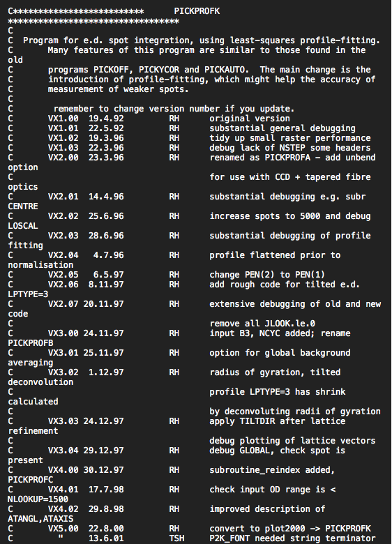The height and width of the screenshot is (544, 392).
Task: Click 'remember to change version number' line
Action: pyautogui.click(x=174, y=109)
